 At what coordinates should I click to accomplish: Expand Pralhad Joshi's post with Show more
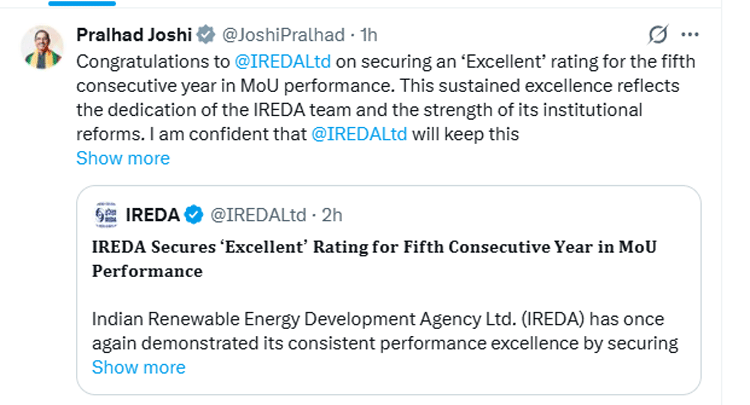click(123, 158)
